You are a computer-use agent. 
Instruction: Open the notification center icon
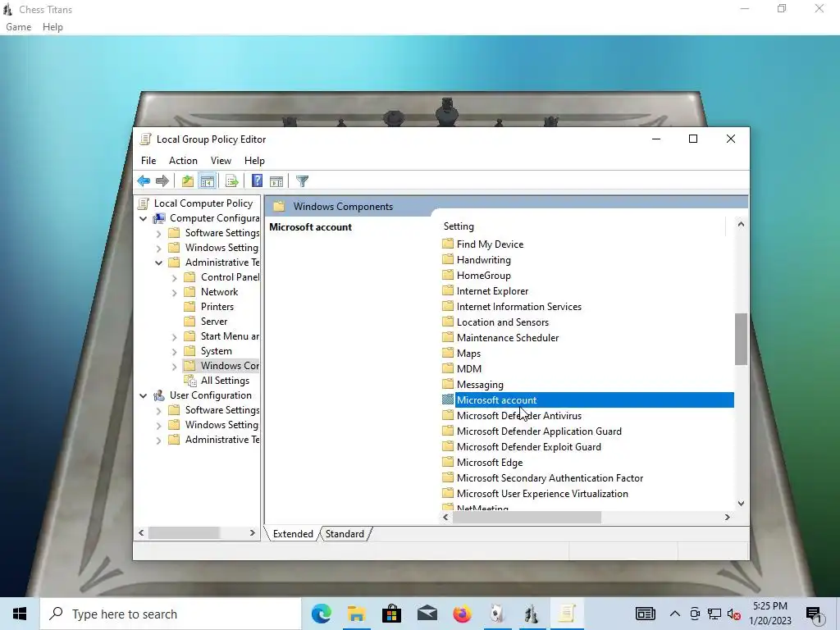coord(815,614)
